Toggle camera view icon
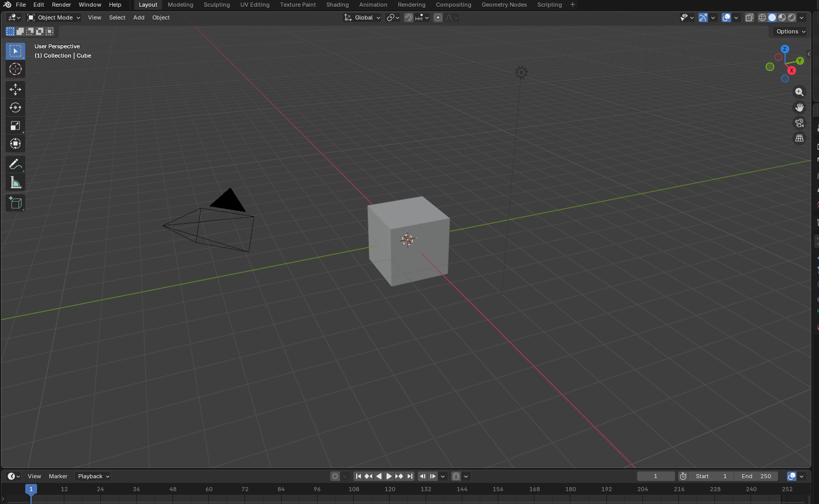 (x=799, y=123)
